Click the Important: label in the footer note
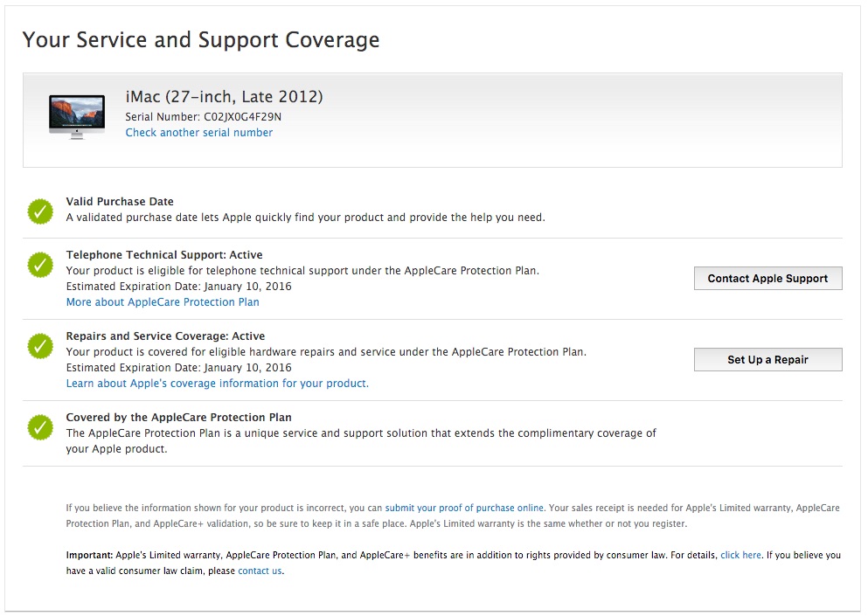868x616 pixels. [90, 555]
